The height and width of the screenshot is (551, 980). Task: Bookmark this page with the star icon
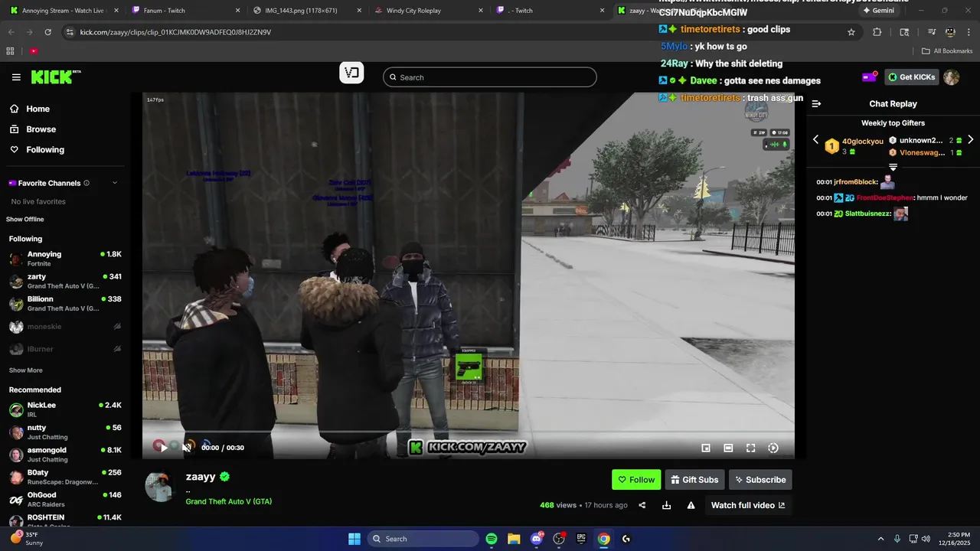[x=851, y=32]
